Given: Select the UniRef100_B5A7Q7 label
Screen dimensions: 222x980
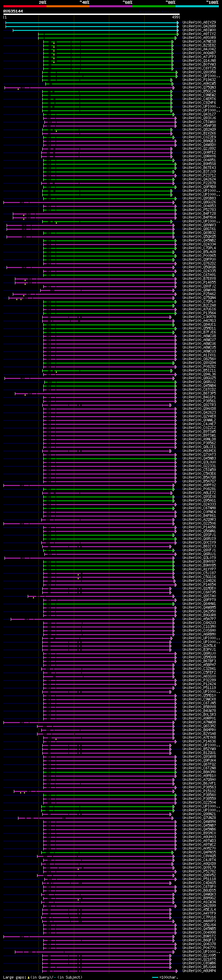Looking at the screenshot, I should (199, 481).
